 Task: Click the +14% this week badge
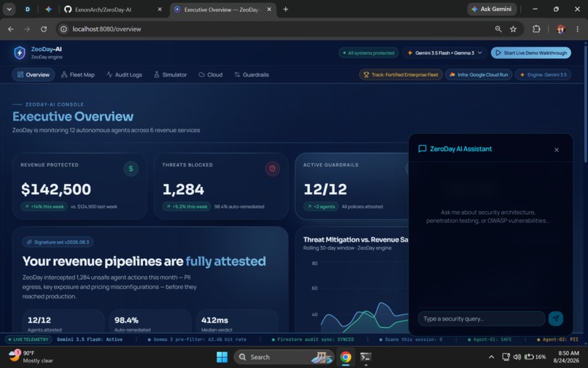point(45,207)
